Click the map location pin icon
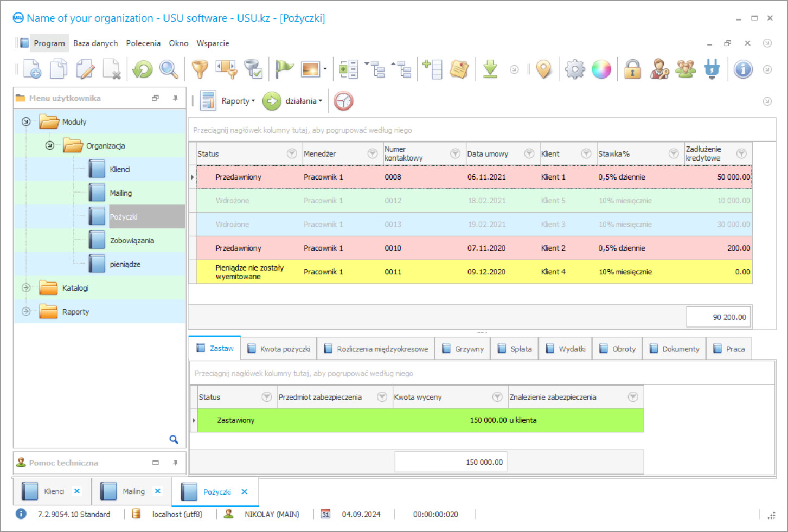 point(543,69)
